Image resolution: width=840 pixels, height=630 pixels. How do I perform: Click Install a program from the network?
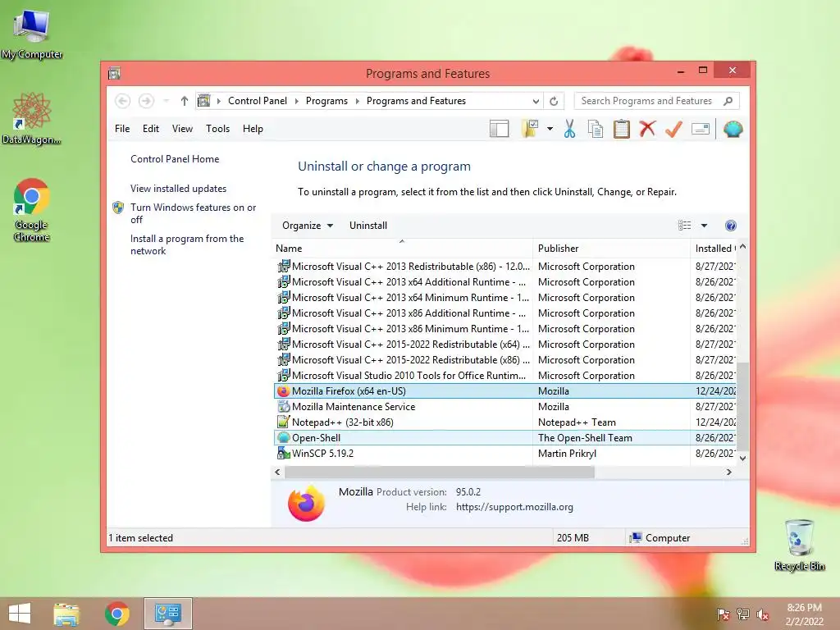click(187, 244)
